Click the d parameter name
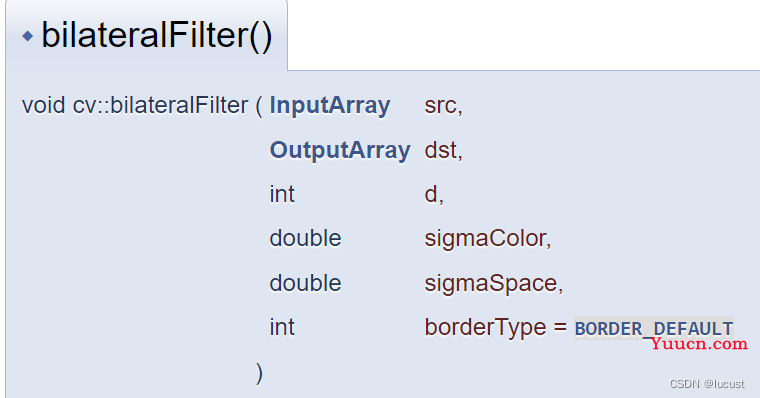Viewport: 760px width, 398px height. (x=431, y=194)
